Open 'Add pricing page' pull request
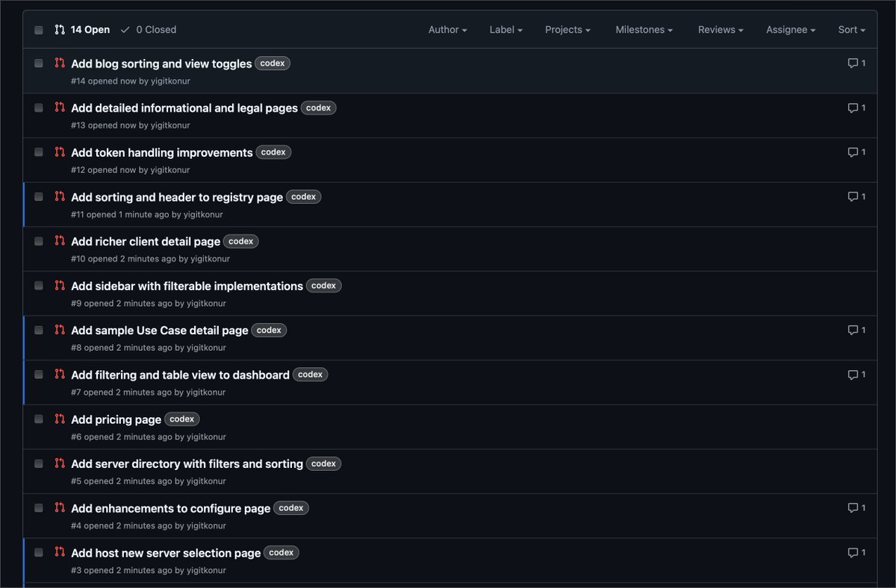896x588 pixels. click(x=116, y=419)
